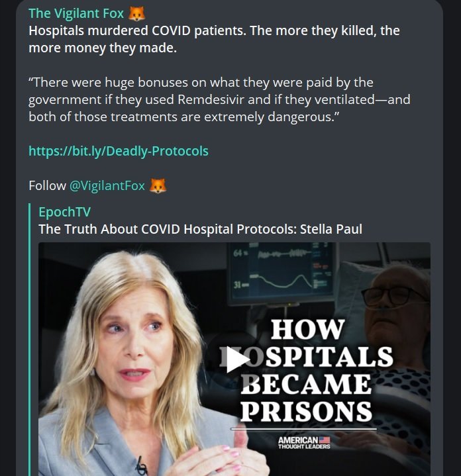Click the fox emoji beside the channel name
Image resolution: width=461 pixels, height=476 pixels.
136,14
